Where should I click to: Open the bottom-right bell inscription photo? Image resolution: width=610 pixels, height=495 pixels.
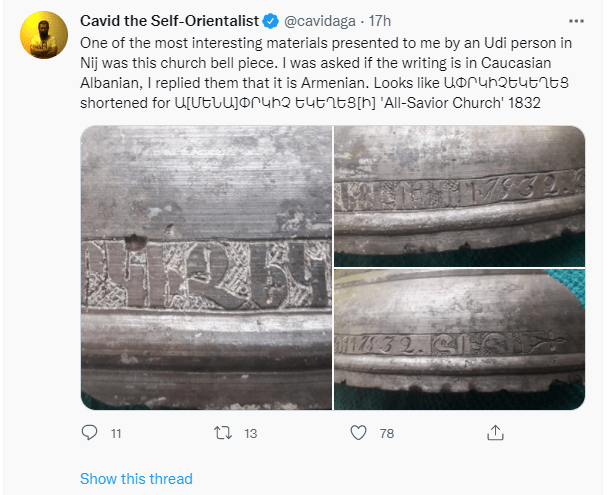tap(459, 339)
